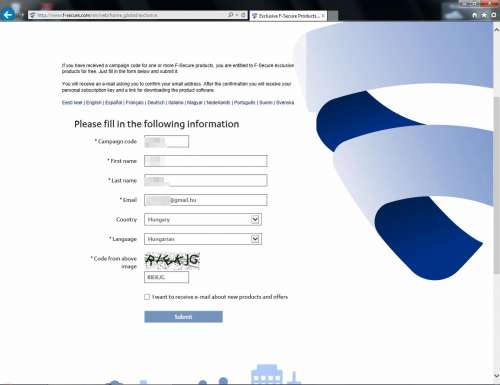Switch page language to Italiano
The image size is (500, 385).
coord(176,102)
